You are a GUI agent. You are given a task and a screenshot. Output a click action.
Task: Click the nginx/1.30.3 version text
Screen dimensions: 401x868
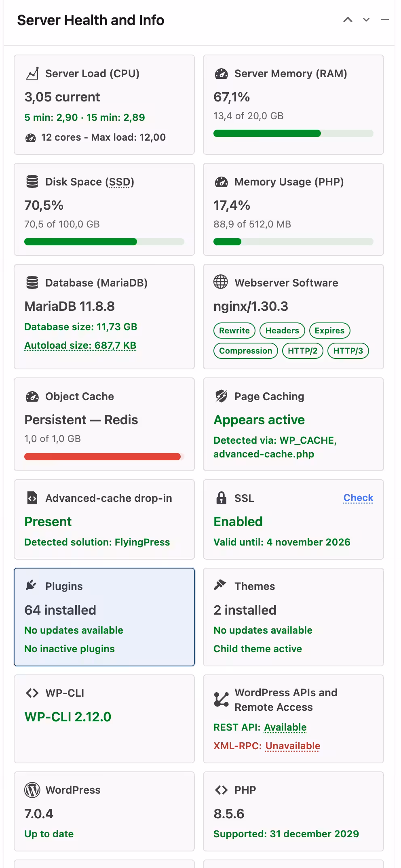tap(251, 306)
